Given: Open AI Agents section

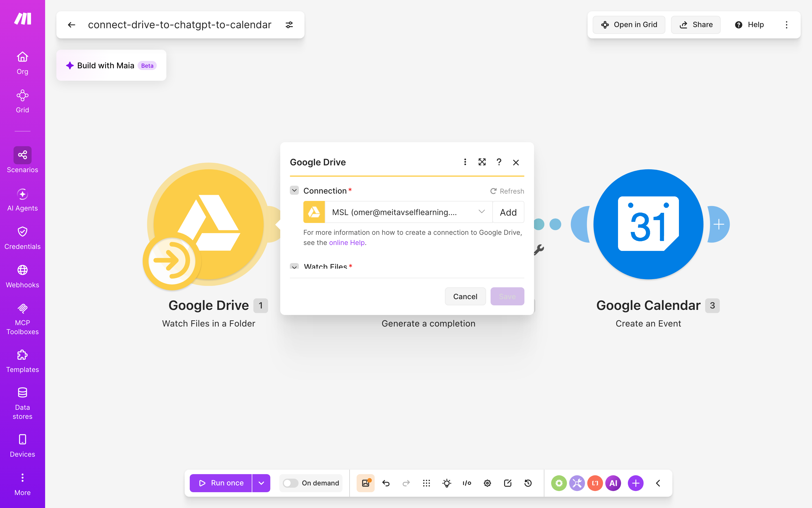Looking at the screenshot, I should coord(23,200).
